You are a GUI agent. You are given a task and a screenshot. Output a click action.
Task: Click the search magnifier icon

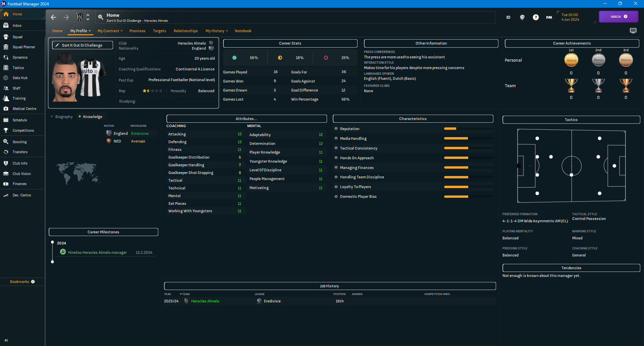pos(101,17)
